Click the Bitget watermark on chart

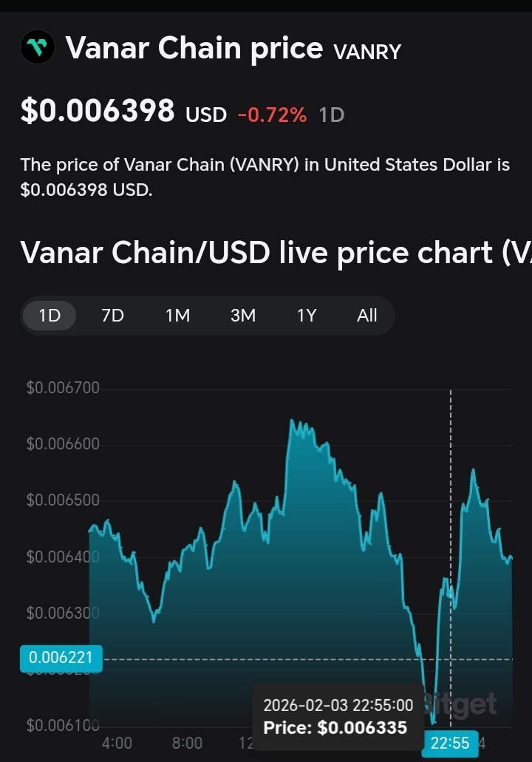(465, 704)
